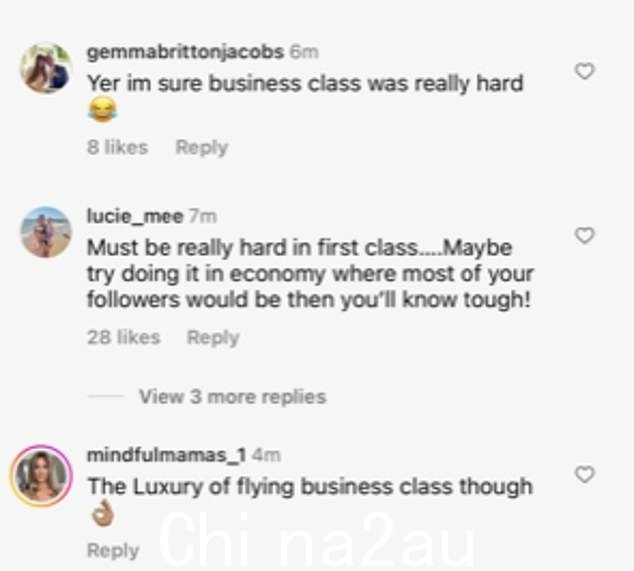This screenshot has height=571, width=634.
Task: Like mindfulmamas_1's comment with the heart
Action: coord(585,474)
